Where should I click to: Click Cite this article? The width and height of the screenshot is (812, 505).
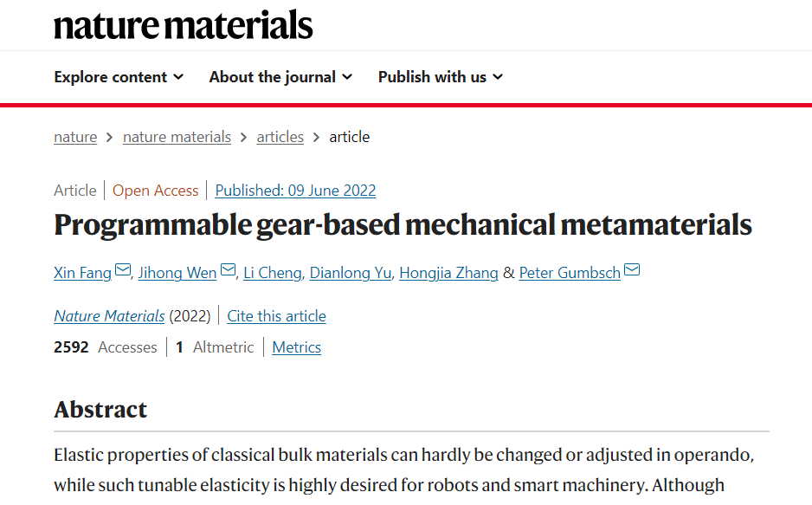pos(276,316)
